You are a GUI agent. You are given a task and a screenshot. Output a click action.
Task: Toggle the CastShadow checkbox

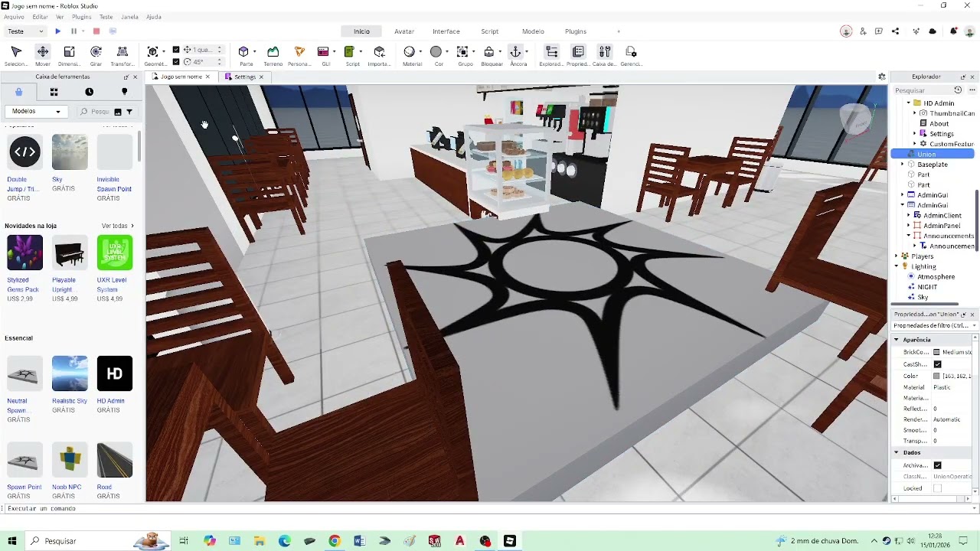937,364
